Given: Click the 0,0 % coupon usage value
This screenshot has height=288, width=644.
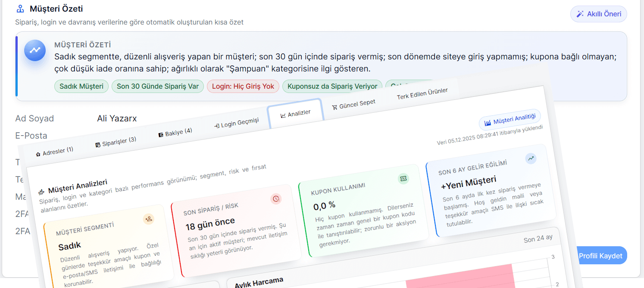Looking at the screenshot, I should (325, 206).
